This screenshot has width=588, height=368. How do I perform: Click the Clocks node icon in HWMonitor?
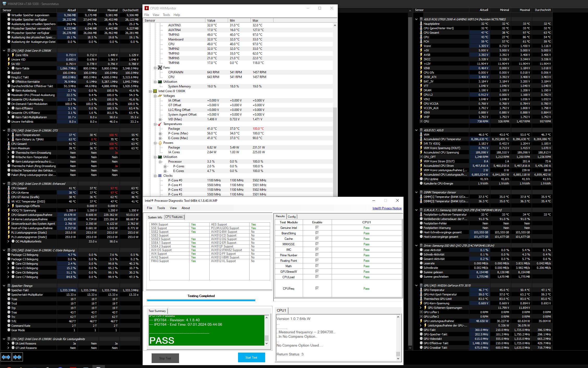[160, 176]
